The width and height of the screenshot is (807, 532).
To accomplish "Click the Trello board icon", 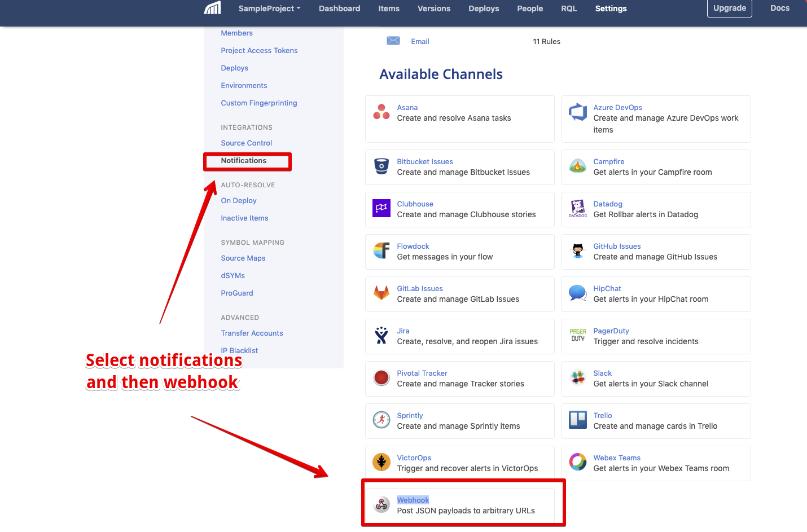I will coord(578,420).
